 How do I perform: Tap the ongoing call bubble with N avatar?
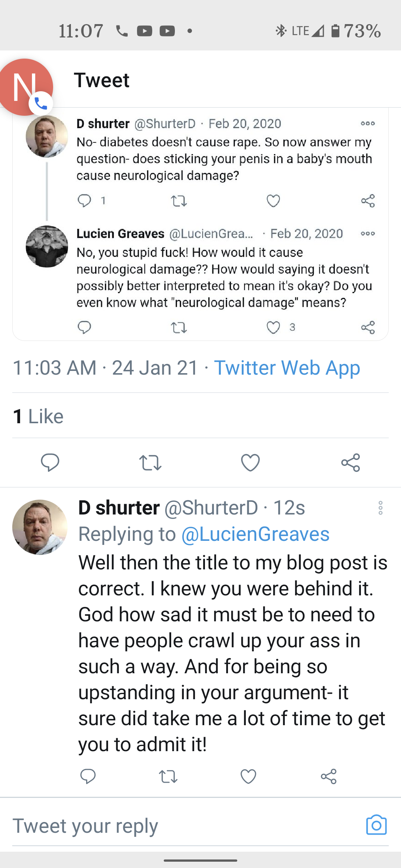[x=26, y=87]
